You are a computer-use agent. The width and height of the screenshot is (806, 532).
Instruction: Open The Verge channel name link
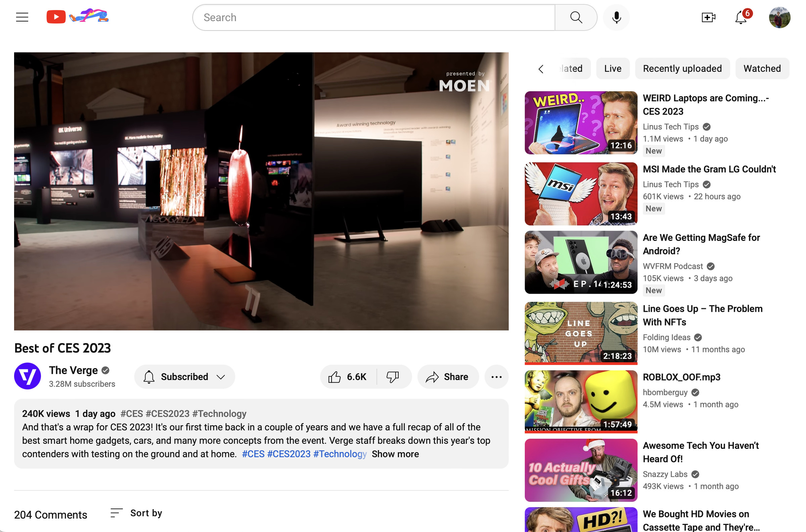(73, 370)
